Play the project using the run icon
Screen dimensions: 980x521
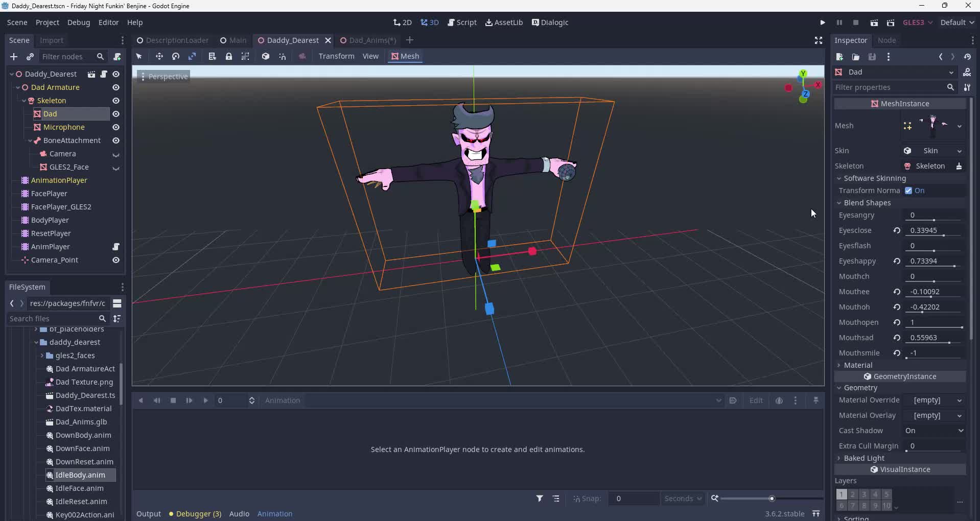pyautogui.click(x=823, y=22)
